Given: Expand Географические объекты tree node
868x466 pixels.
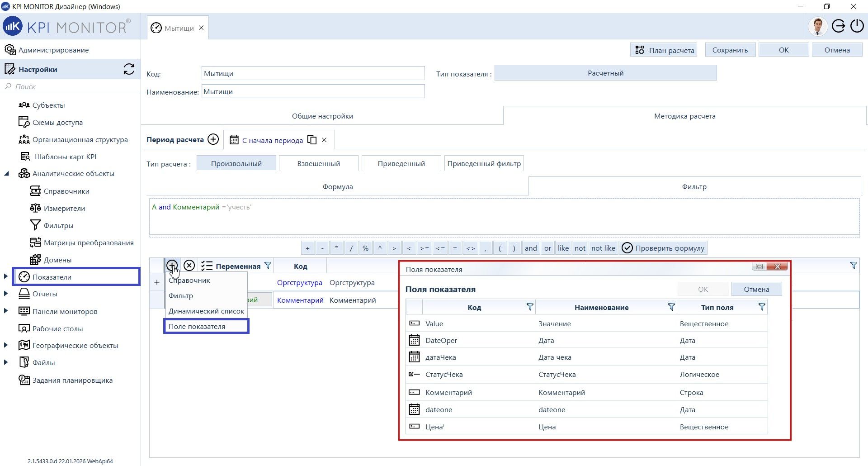Looking at the screenshot, I should pyautogui.click(x=6, y=345).
